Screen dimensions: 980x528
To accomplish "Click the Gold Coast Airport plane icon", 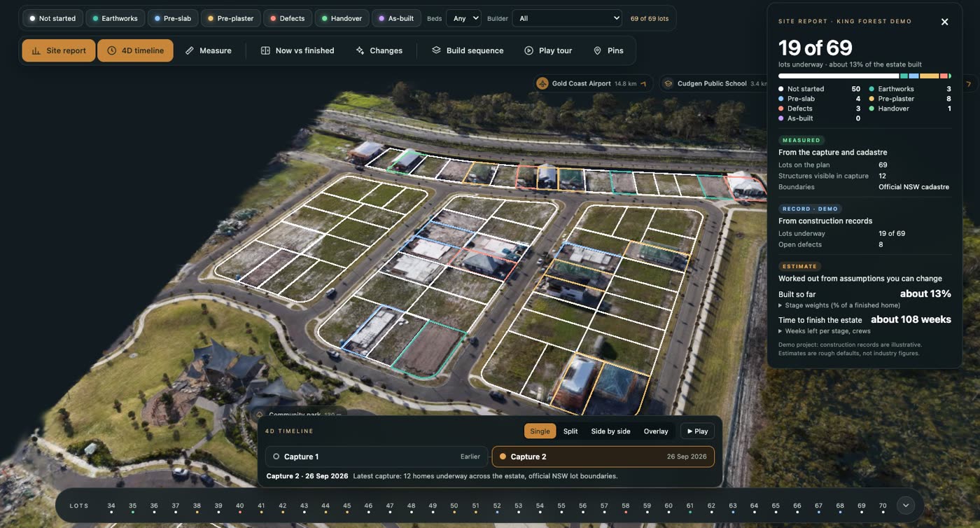I will click(542, 83).
